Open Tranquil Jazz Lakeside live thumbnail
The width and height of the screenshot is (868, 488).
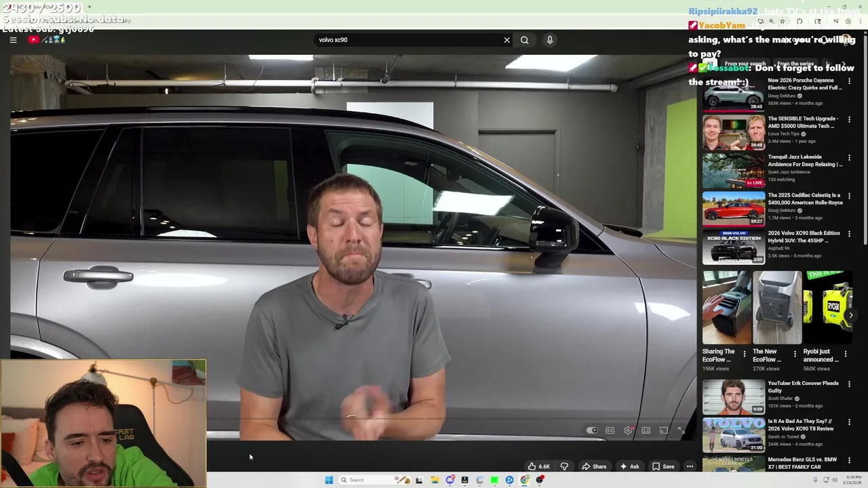point(733,170)
